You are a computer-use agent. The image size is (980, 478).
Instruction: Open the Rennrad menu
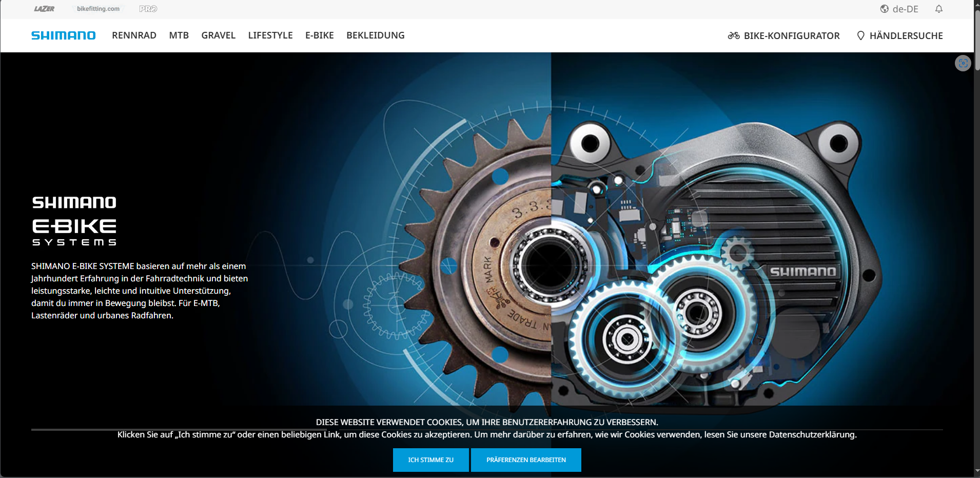pos(134,35)
